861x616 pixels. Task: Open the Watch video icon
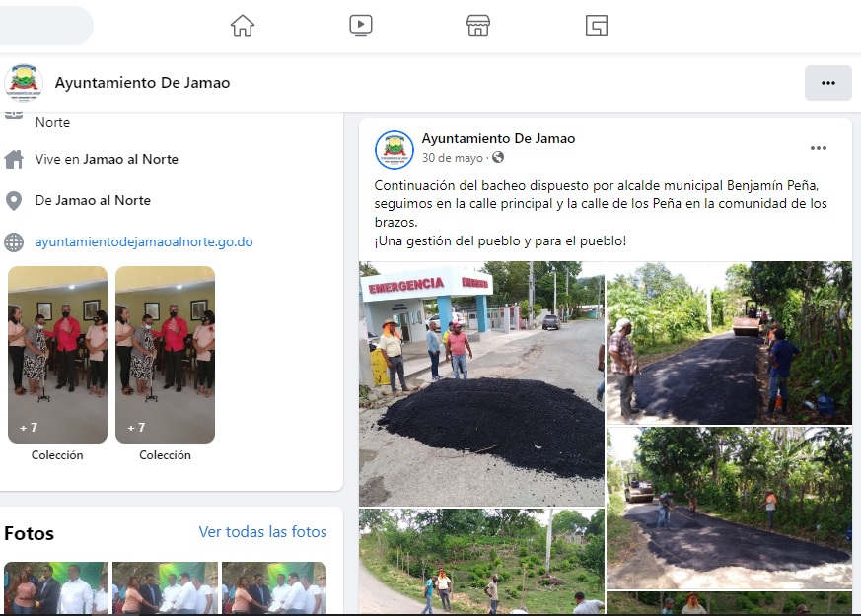361,26
